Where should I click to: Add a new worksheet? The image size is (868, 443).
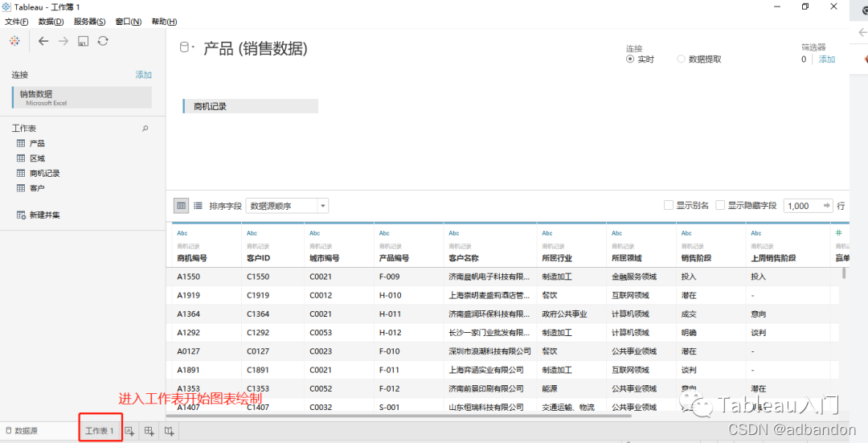(129, 431)
